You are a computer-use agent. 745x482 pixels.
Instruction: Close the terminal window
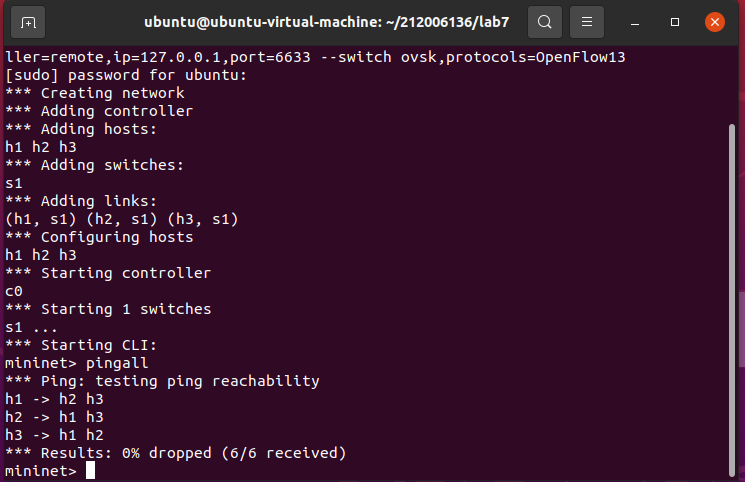(x=715, y=22)
